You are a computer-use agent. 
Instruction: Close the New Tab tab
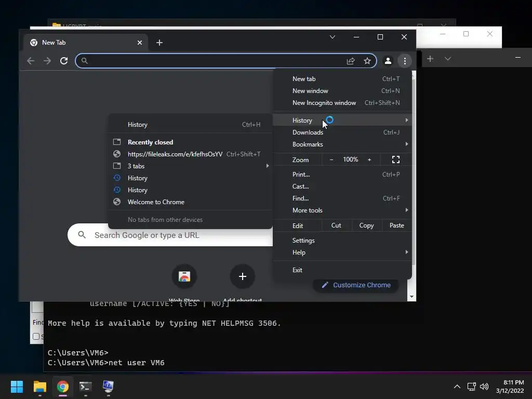click(x=139, y=43)
